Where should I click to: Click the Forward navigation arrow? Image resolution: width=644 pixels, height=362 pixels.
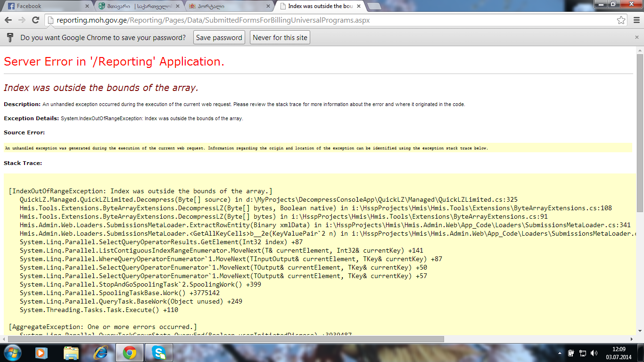click(x=22, y=20)
